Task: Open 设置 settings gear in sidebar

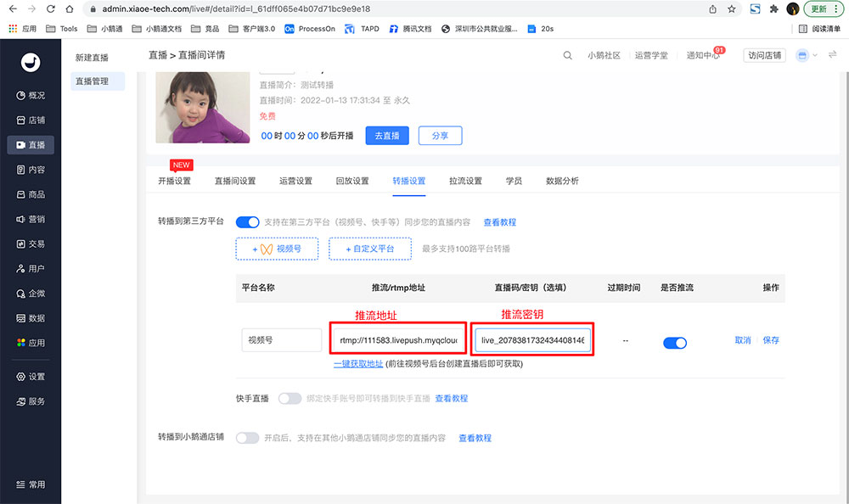Action: [x=21, y=377]
